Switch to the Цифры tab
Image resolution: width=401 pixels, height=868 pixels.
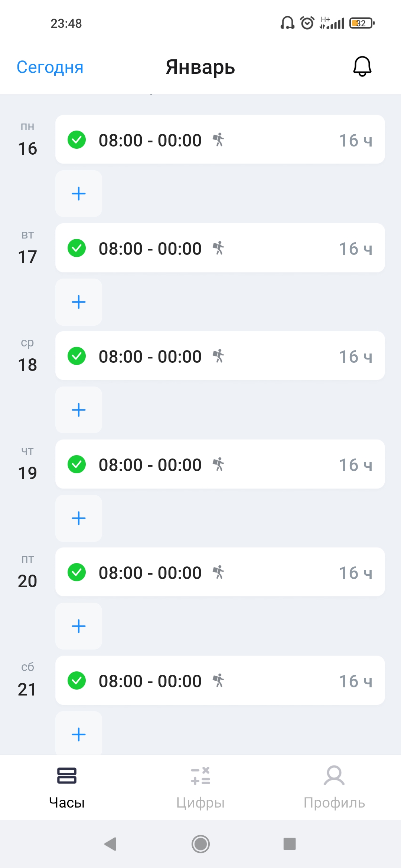(x=200, y=787)
